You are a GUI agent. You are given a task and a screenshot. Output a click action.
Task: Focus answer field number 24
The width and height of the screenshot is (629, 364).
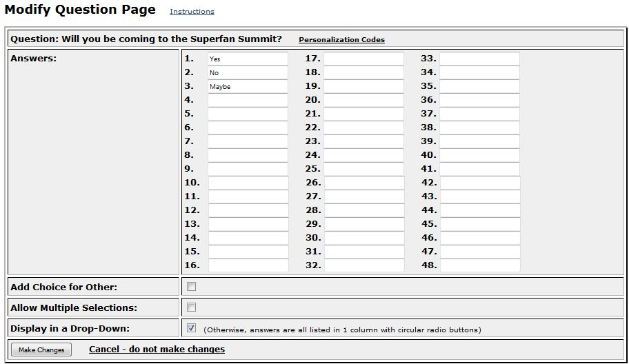pos(363,154)
